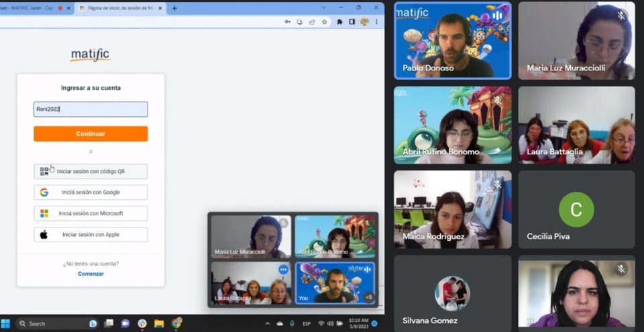Choose Iniciar sesión con Apple
The height and width of the screenshot is (332, 644).
[x=91, y=235]
